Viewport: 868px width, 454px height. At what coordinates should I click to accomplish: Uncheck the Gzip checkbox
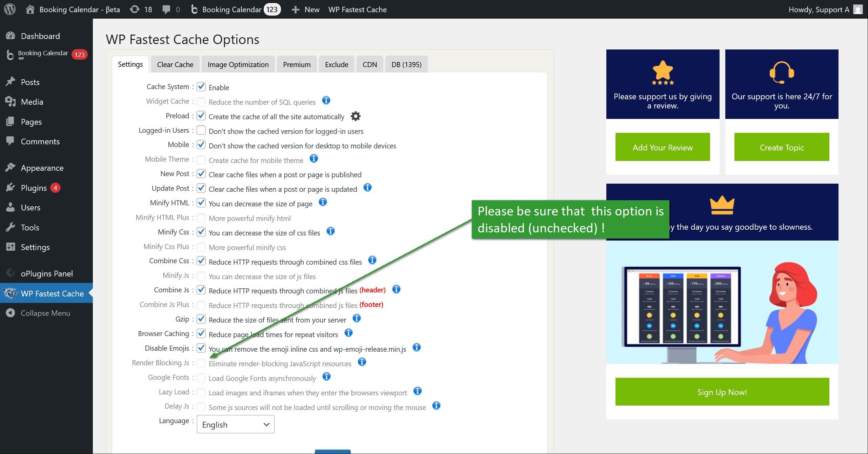(x=201, y=319)
